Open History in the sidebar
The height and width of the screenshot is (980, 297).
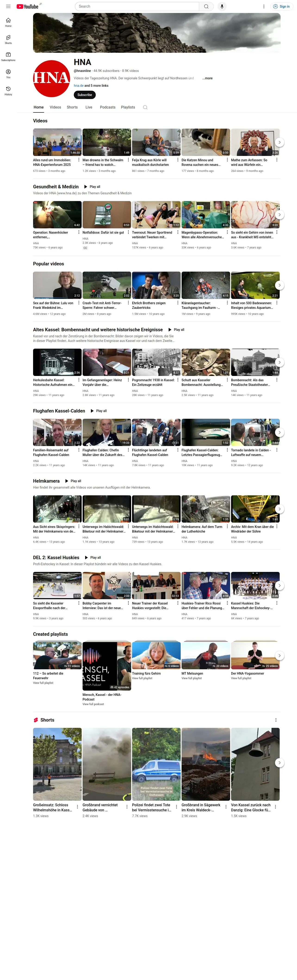(8, 91)
